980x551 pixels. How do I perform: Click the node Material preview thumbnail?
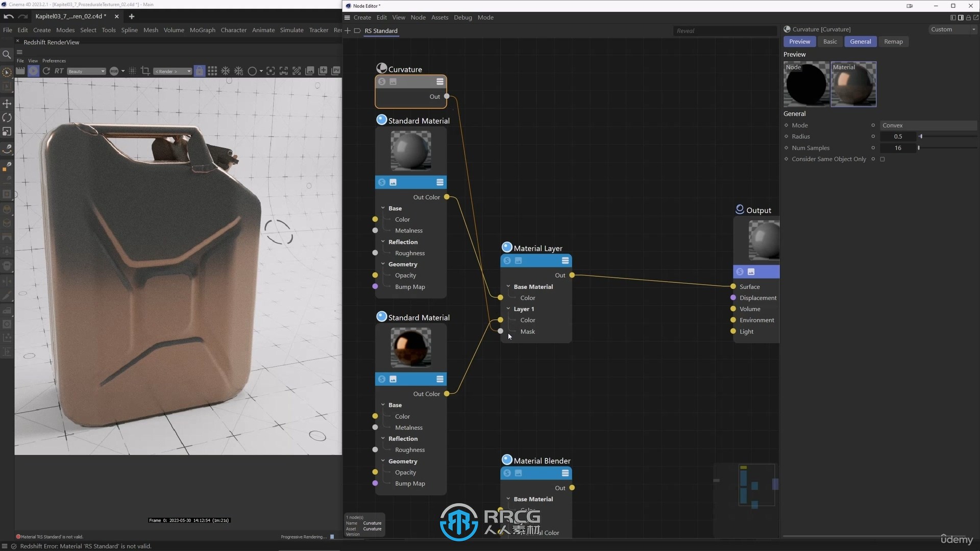851,84
